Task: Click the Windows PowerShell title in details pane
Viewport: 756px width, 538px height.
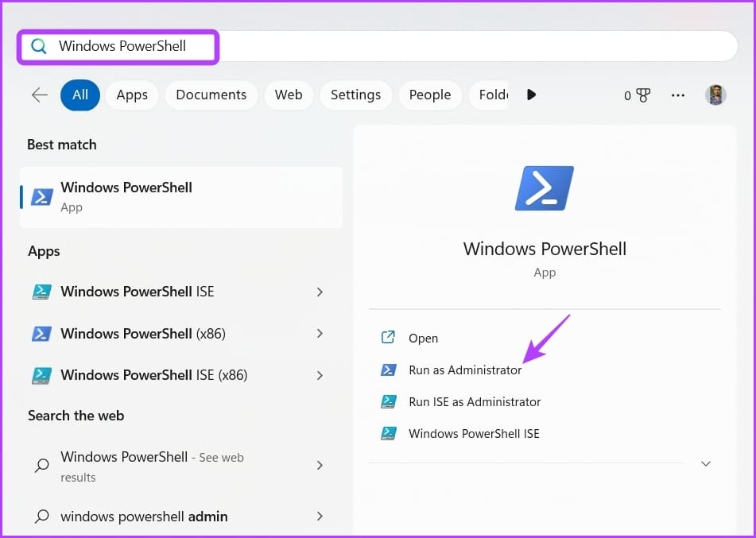Action: click(545, 249)
